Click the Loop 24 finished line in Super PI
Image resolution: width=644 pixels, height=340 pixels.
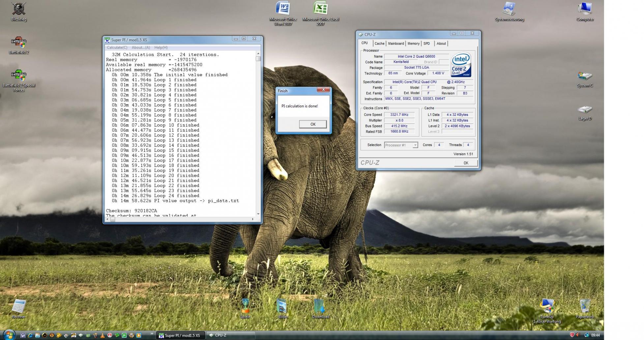point(156,196)
